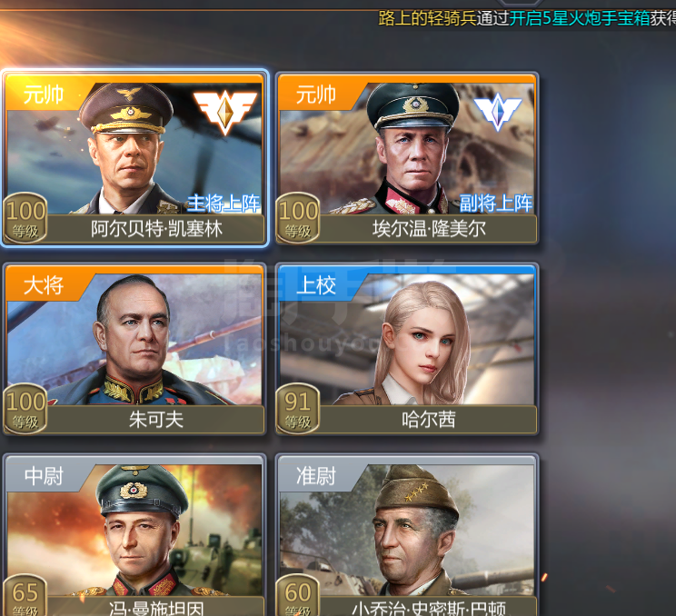Tap the level 100 badge of 阿尔贝特·凯塞林
676x616 pixels.
click(25, 218)
